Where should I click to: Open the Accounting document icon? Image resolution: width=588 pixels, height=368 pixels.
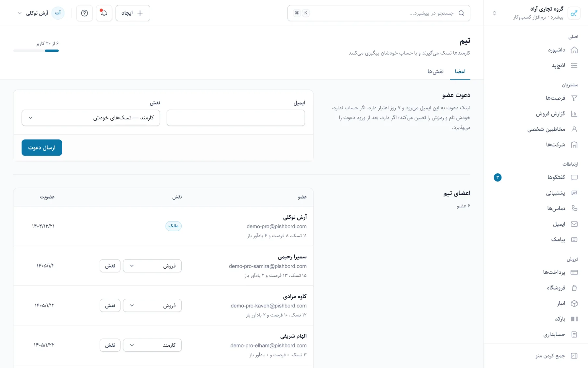click(x=574, y=334)
